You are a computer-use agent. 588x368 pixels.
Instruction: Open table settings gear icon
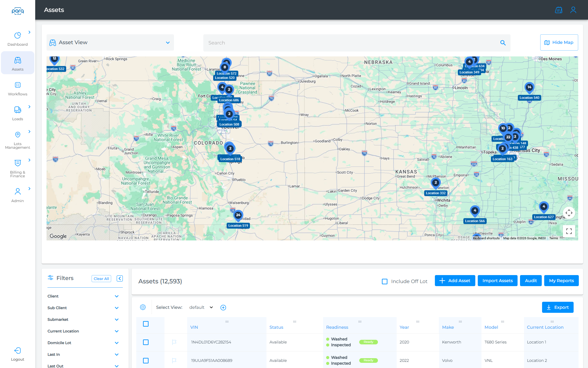pyautogui.click(x=143, y=307)
